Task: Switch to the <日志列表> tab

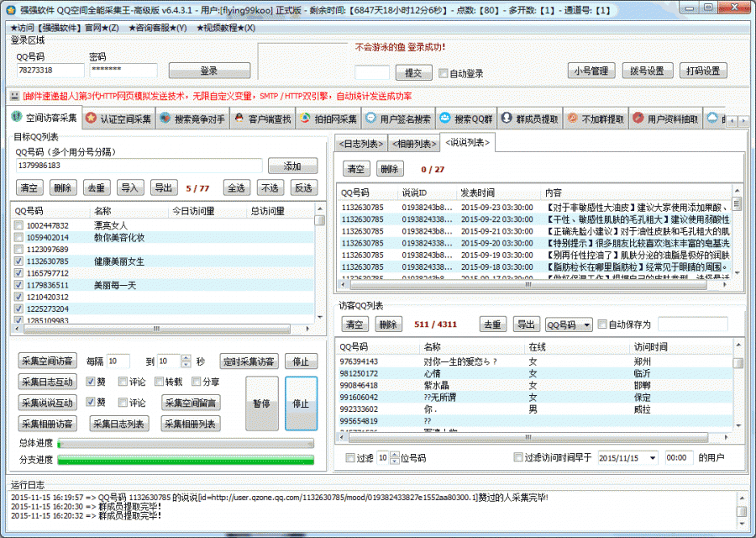Action: pos(361,144)
